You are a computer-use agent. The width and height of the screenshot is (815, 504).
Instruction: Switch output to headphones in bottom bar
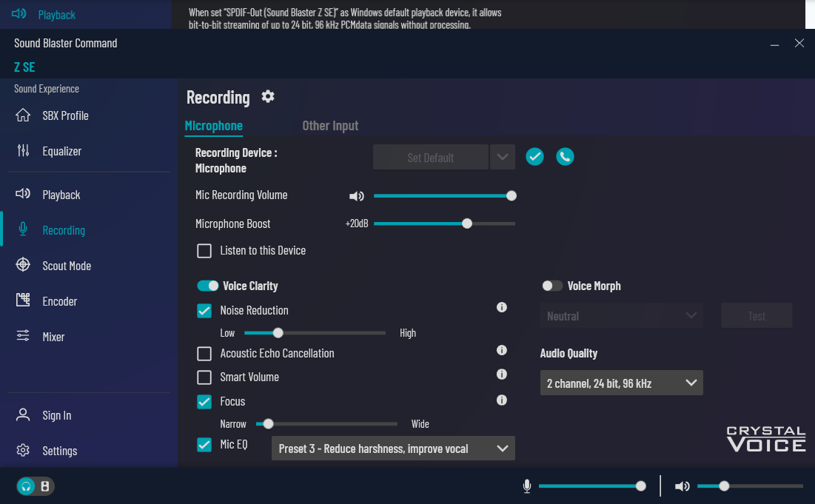pos(26,486)
